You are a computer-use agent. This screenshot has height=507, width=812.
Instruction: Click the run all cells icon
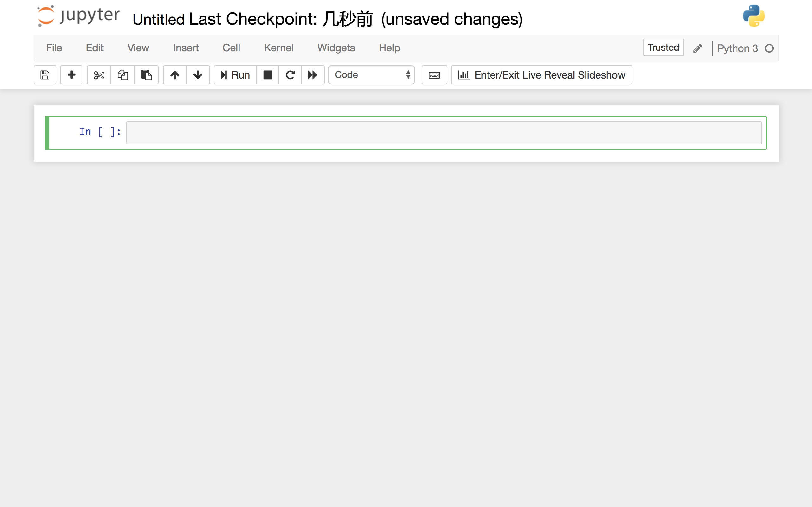click(x=313, y=75)
